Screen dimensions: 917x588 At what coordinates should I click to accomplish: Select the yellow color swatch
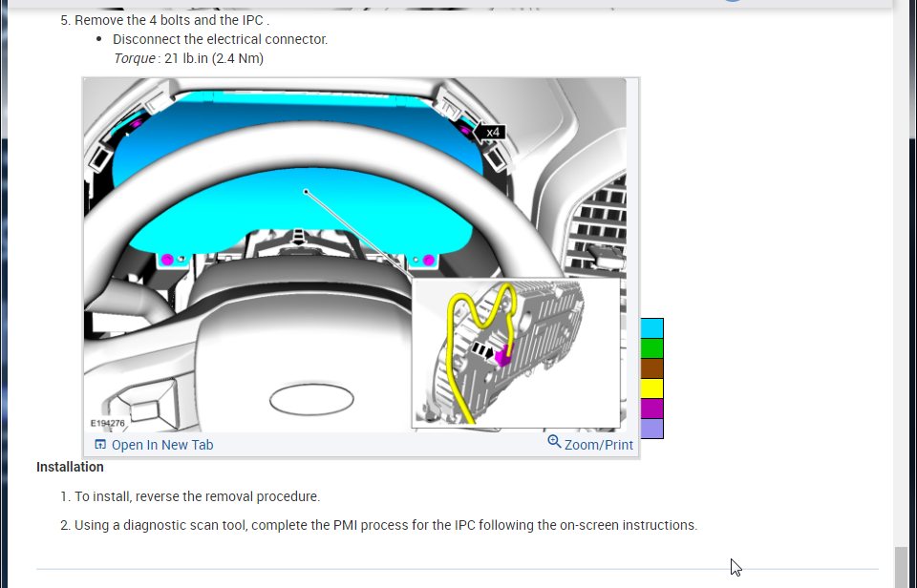652,388
